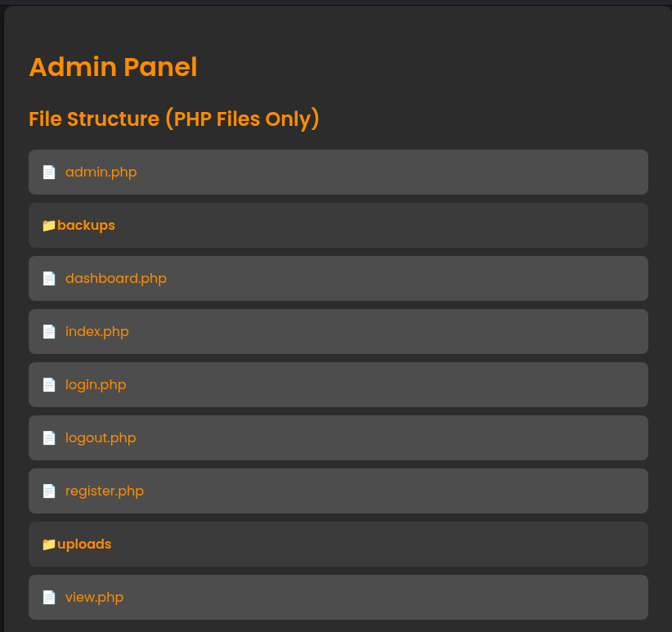
Task: Open the view.php file link
Action: point(94,598)
